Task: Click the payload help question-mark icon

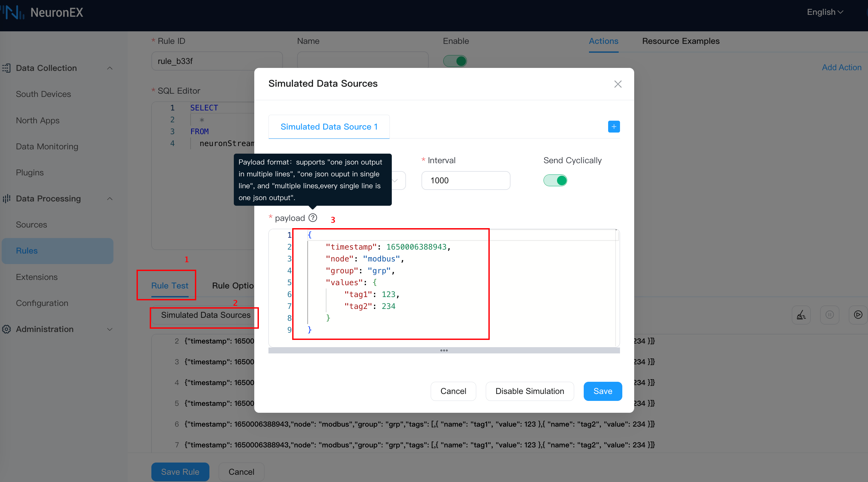Action: (313, 218)
